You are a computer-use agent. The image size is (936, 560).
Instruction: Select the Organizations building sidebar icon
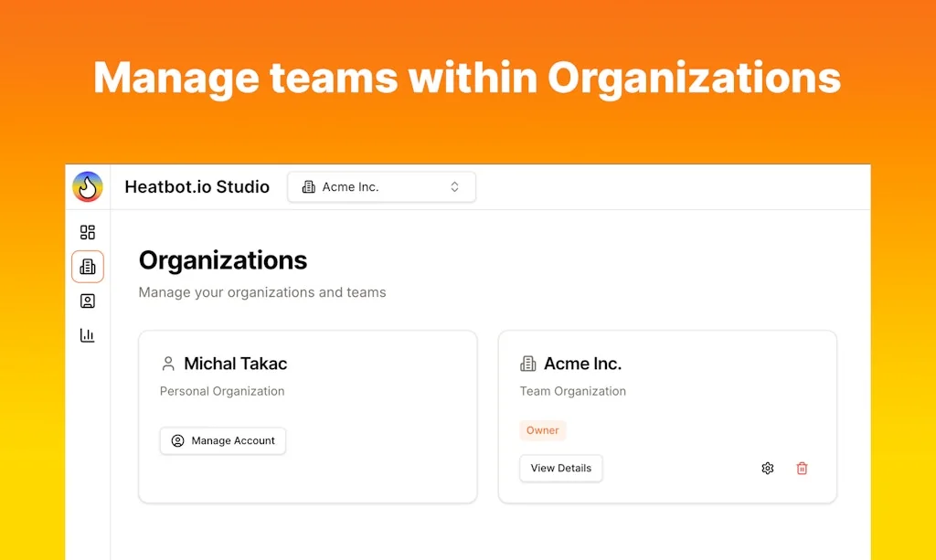[x=88, y=267]
